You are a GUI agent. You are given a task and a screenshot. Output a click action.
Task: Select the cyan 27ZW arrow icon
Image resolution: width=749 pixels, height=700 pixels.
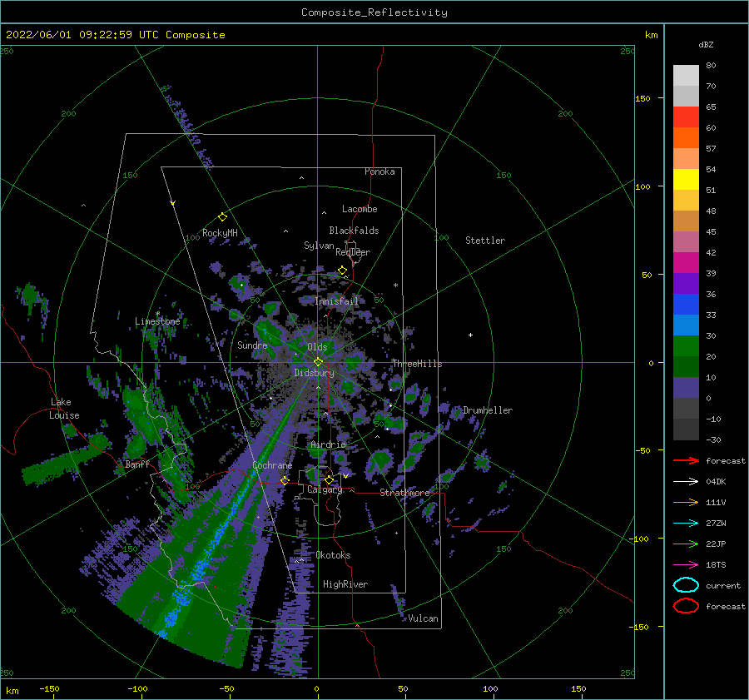[686, 524]
